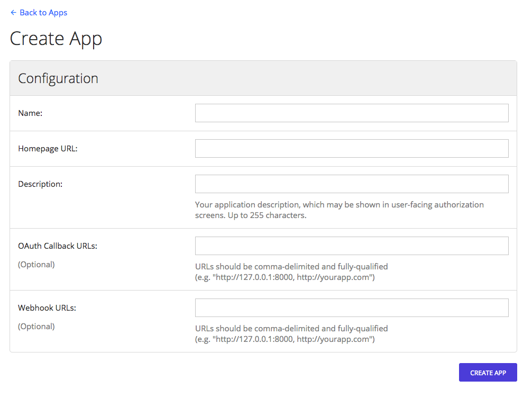Click inside the OAuth Callback URLs field
Image resolution: width=532 pixels, height=398 pixels.
pos(351,246)
